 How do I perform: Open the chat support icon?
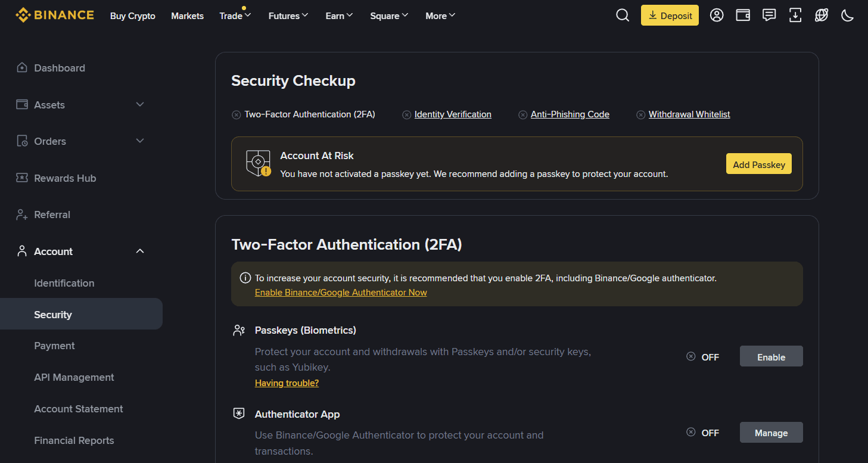click(x=769, y=15)
